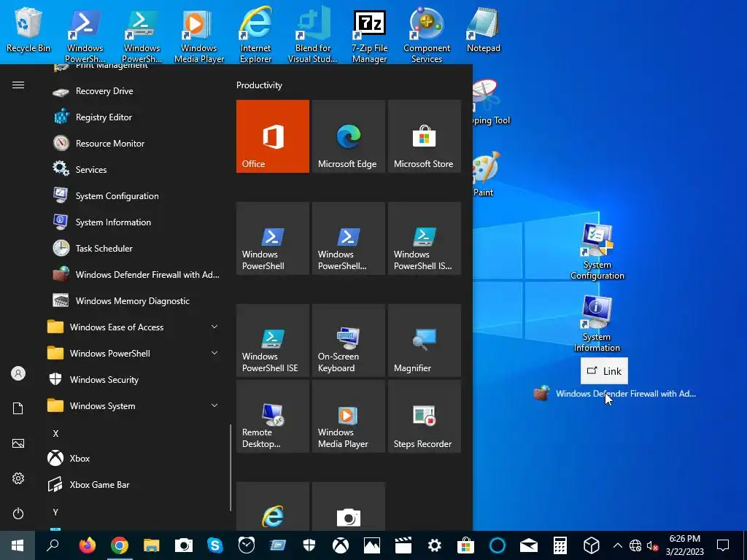Open the Action Center notifications icon
The image size is (747, 560).
(723, 545)
